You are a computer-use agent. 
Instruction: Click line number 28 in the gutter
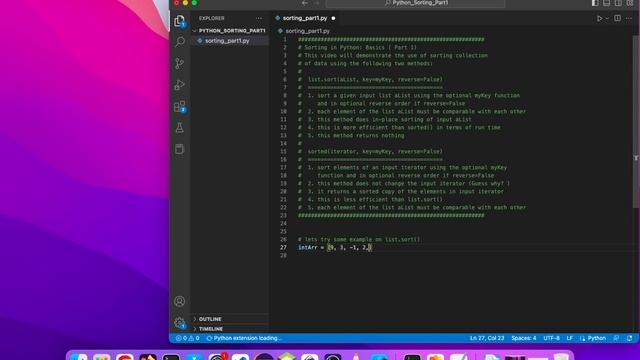[x=283, y=256]
